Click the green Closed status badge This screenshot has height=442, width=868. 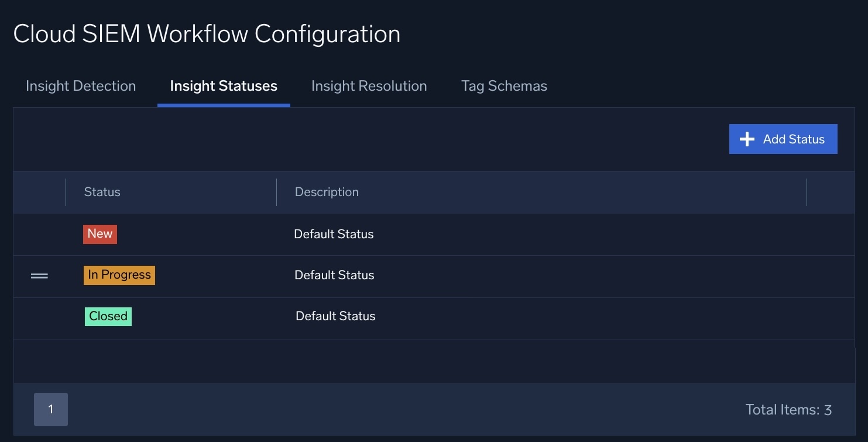point(108,316)
